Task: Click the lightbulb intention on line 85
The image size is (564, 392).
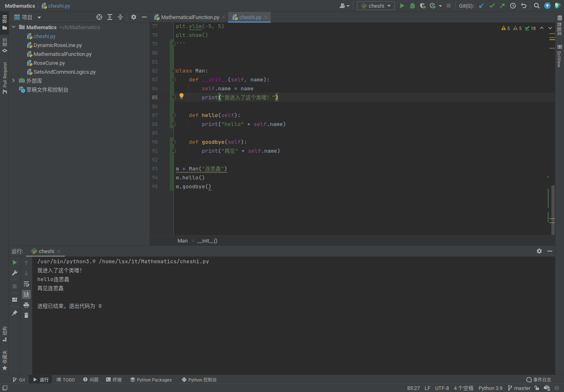Action: [182, 96]
